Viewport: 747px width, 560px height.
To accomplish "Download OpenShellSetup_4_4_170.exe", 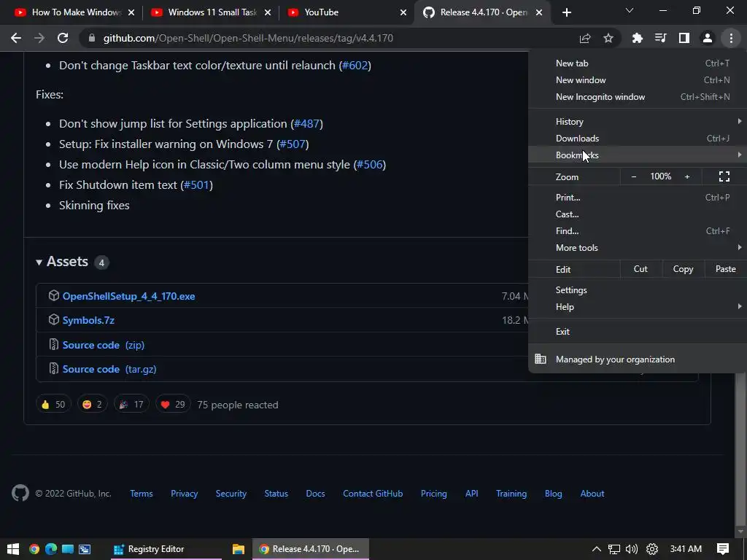I will tap(128, 296).
